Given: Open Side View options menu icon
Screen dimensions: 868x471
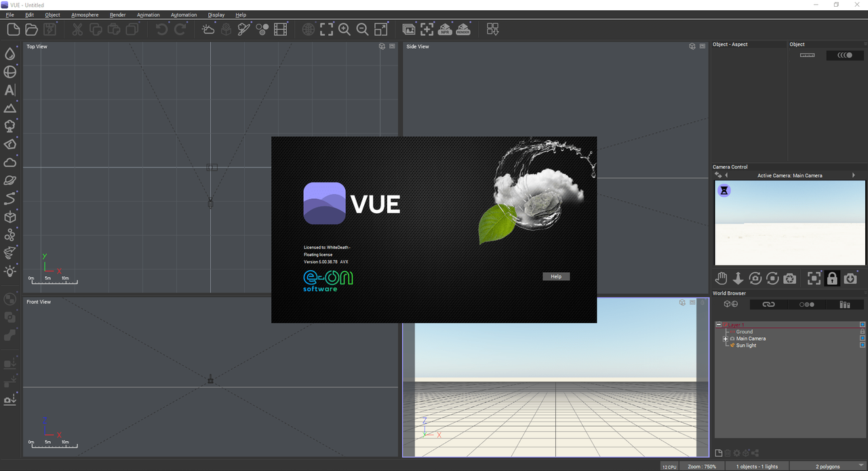Looking at the screenshot, I should tap(702, 46).
